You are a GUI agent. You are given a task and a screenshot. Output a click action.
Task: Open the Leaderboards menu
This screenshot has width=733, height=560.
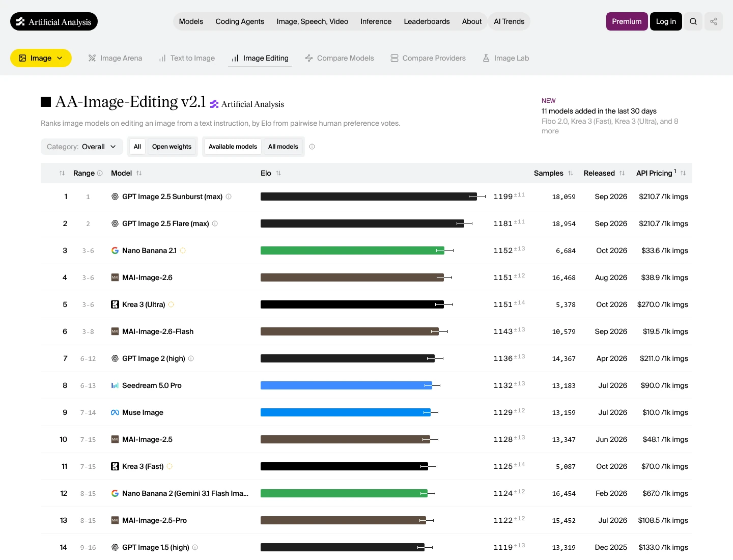pyautogui.click(x=427, y=21)
